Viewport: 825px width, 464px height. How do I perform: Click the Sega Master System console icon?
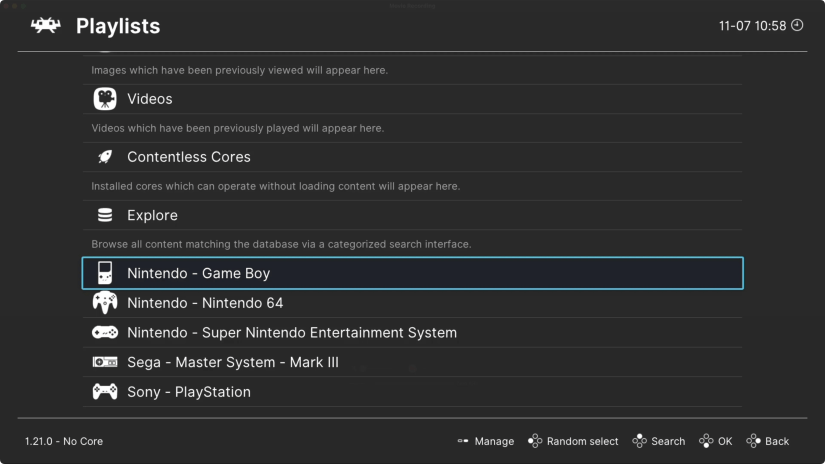[x=105, y=362]
